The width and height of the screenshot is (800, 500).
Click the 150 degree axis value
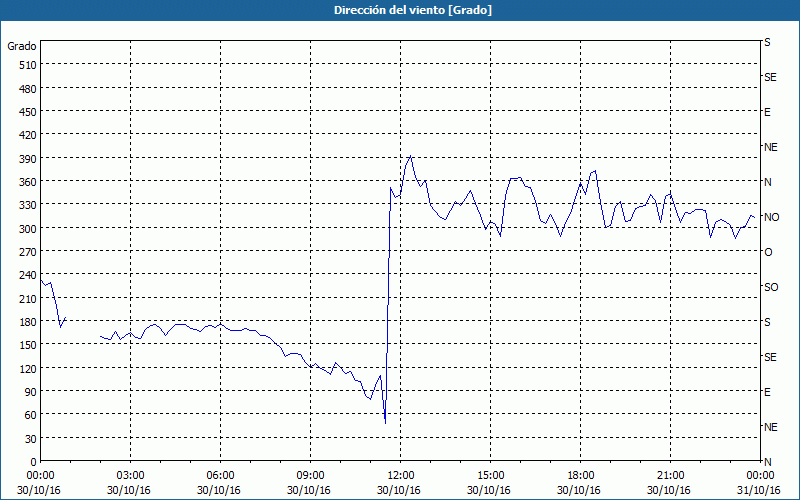coord(28,345)
